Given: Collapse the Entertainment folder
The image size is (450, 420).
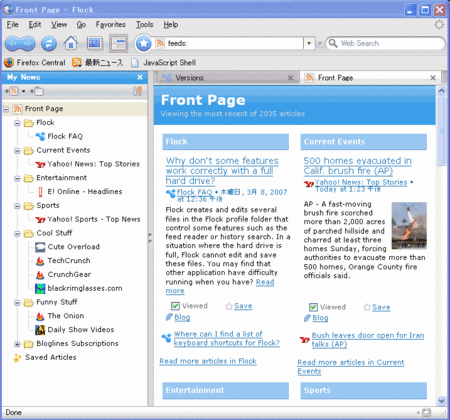Looking at the screenshot, I should coord(17,178).
